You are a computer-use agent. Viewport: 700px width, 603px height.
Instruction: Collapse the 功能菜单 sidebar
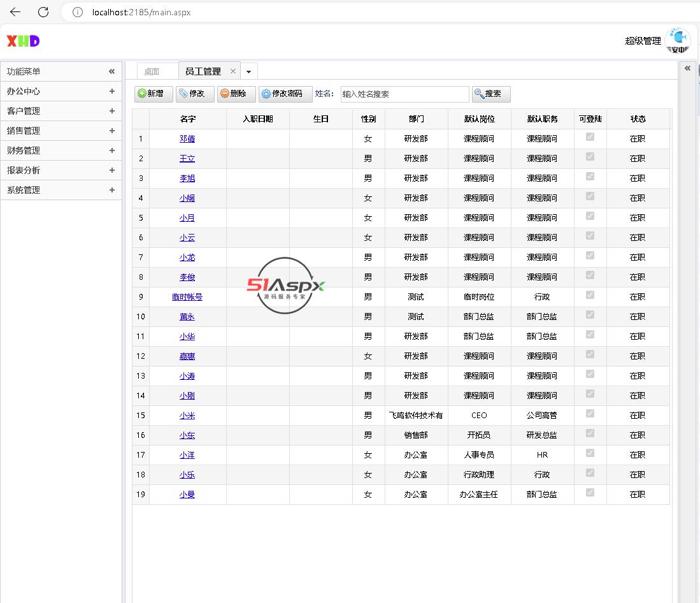click(x=111, y=71)
